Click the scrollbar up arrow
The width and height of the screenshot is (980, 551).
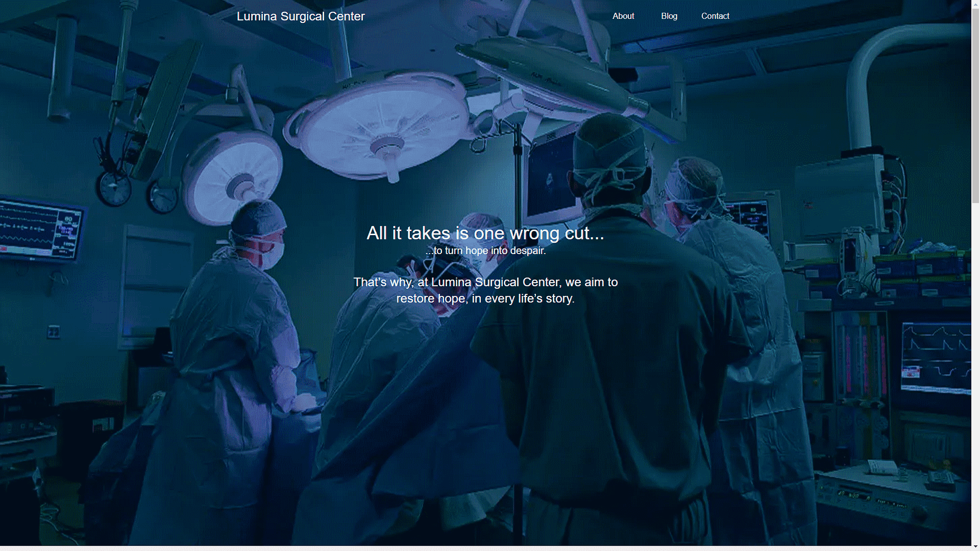975,4
